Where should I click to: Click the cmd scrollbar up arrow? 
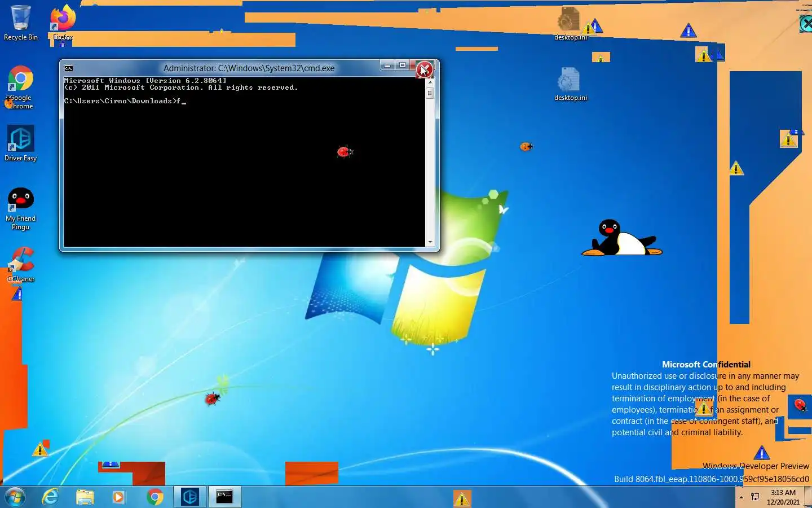(x=430, y=82)
